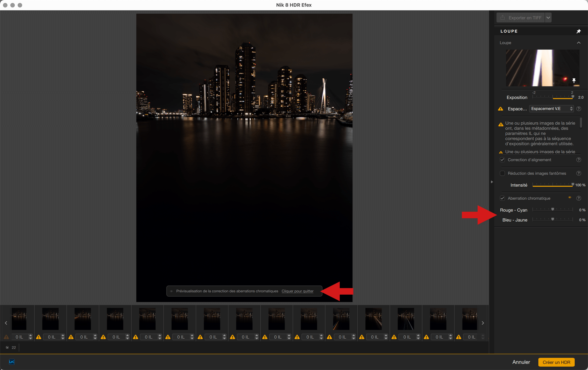Collapse the right panel with the side arrow

click(x=492, y=182)
